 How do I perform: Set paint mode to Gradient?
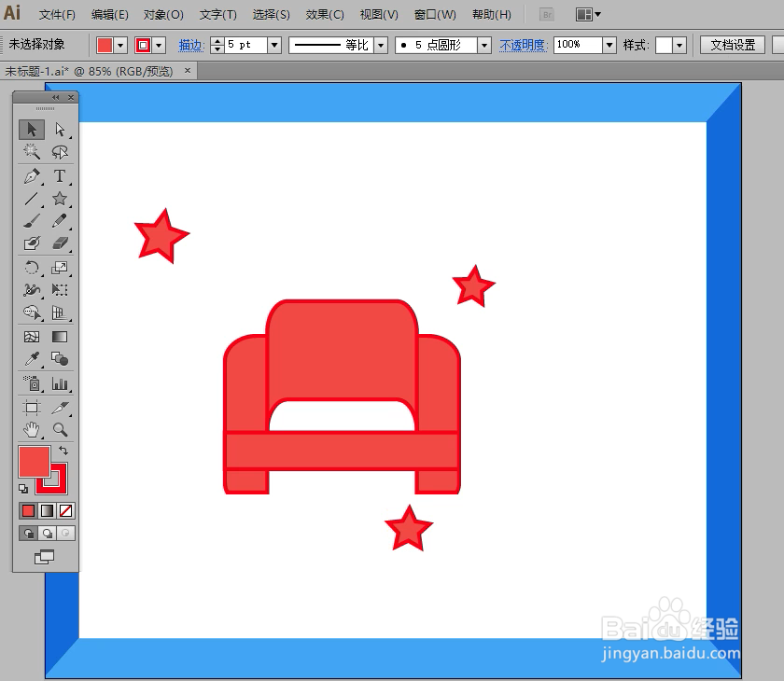47,510
